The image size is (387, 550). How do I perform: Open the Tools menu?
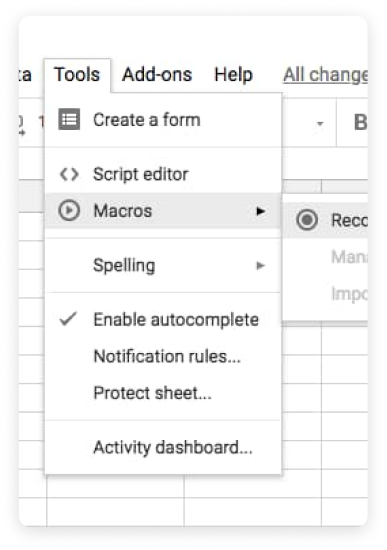point(77,75)
